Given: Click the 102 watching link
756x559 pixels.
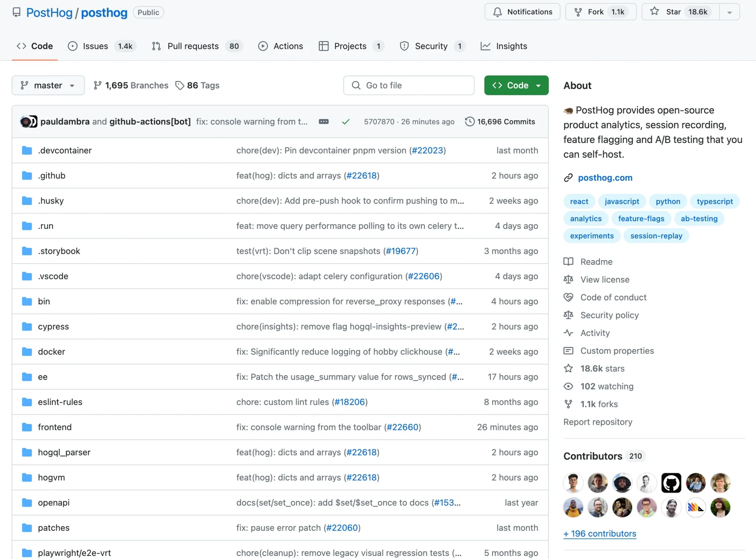Looking at the screenshot, I should 607,386.
